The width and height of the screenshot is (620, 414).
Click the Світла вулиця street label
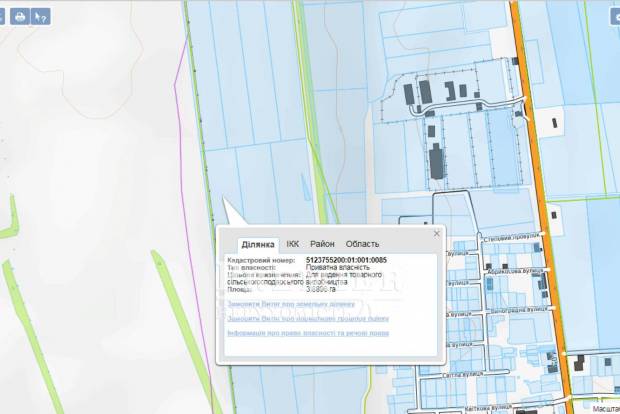[x=463, y=373]
